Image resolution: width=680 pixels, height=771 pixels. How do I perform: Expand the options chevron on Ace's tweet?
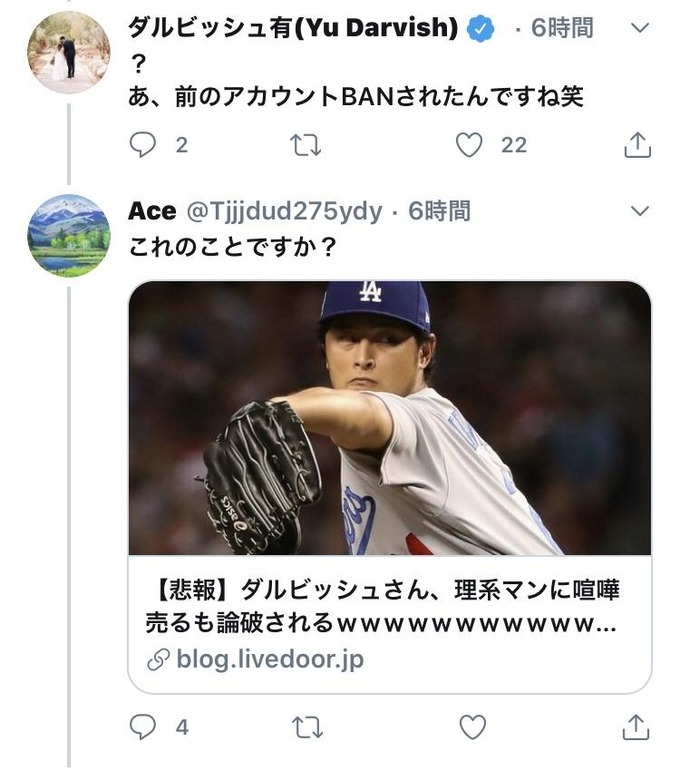click(x=641, y=211)
